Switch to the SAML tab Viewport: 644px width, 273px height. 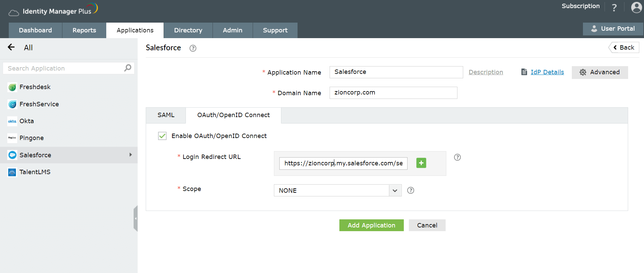[166, 115]
